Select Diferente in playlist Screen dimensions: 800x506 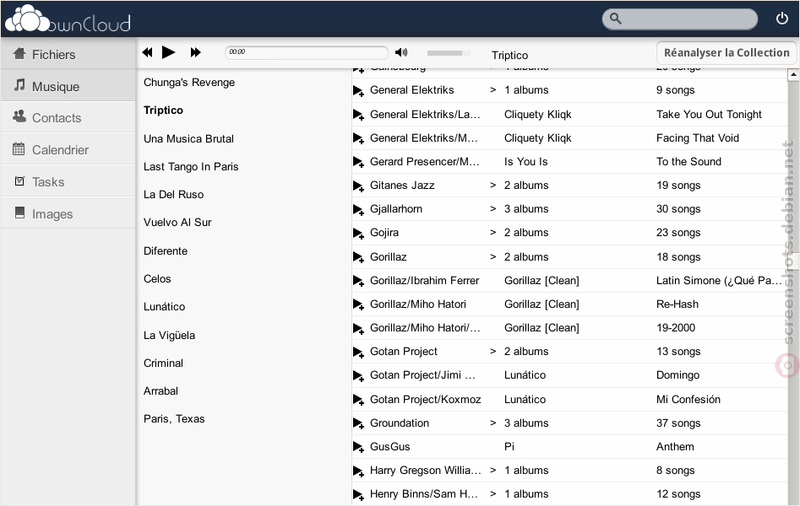point(165,251)
